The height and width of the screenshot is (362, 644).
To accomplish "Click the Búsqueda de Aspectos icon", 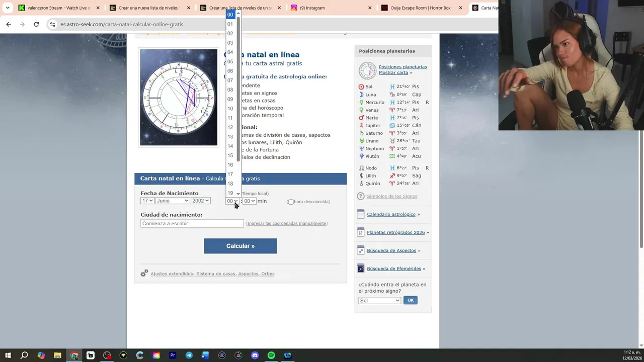I will point(360,250).
